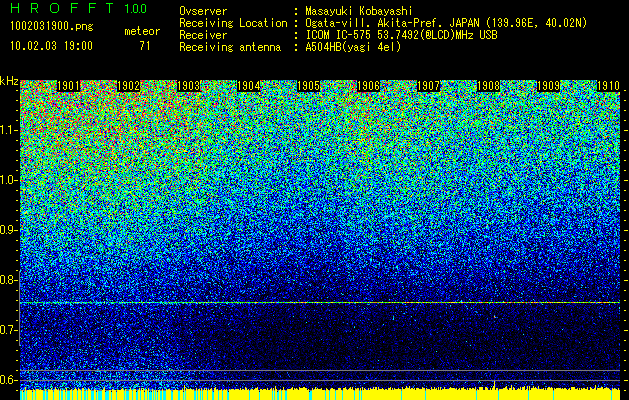Screen dimensions: 629x400
Task: Select location text Ogata-vill. Akita-Pref. JAPAN
Action: [x=392, y=23]
